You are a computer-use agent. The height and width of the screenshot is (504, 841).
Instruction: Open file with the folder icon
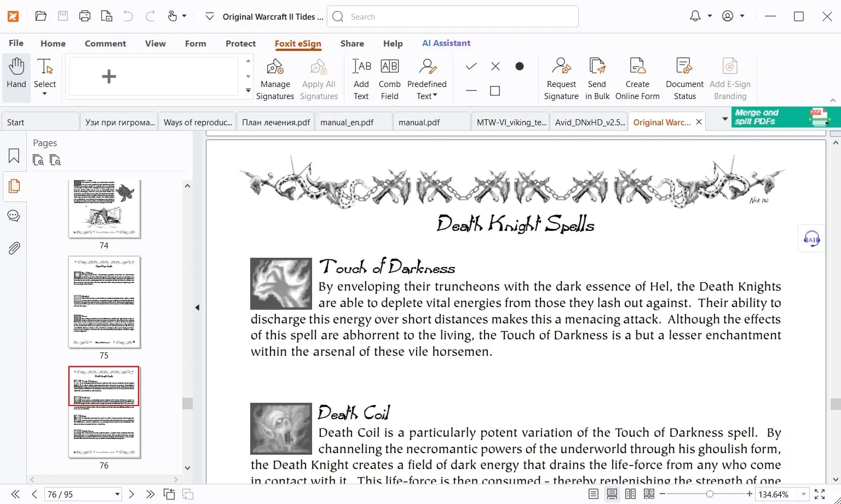pos(41,16)
